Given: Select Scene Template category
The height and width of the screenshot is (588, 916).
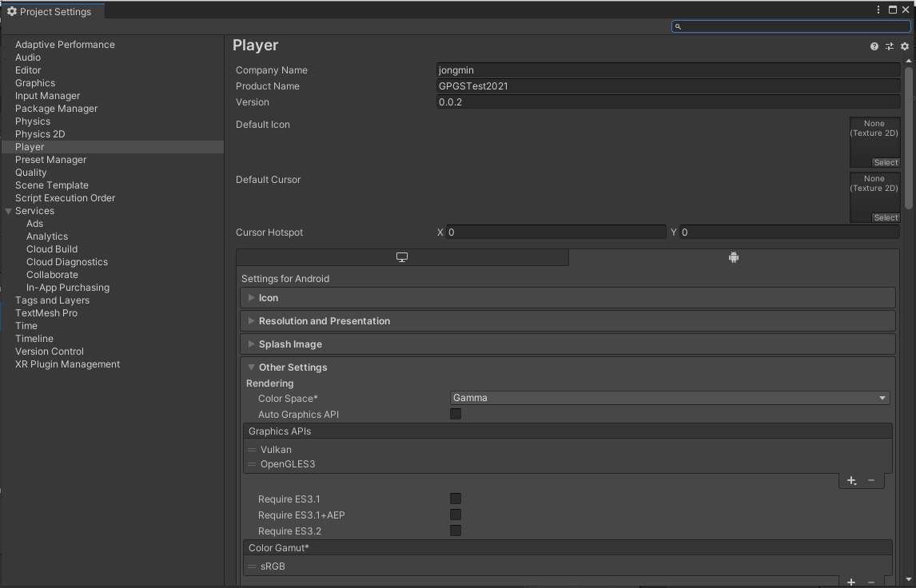Looking at the screenshot, I should click(x=52, y=185).
